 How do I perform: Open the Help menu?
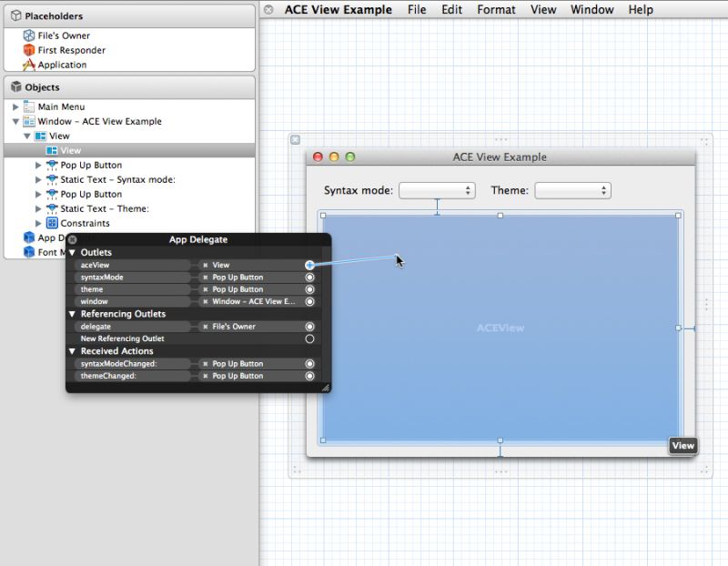point(641,9)
